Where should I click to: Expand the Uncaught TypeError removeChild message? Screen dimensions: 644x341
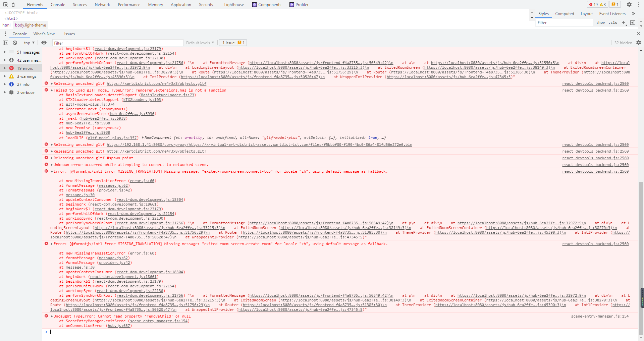tap(52, 316)
